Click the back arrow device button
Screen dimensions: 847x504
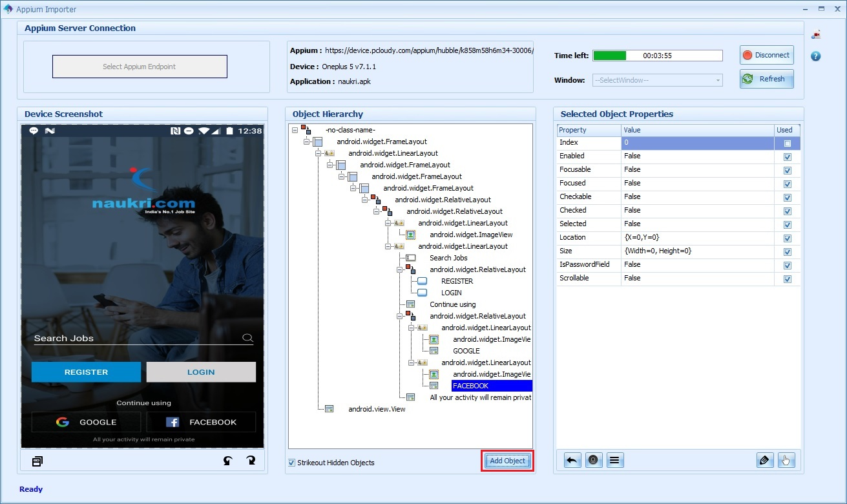point(572,460)
